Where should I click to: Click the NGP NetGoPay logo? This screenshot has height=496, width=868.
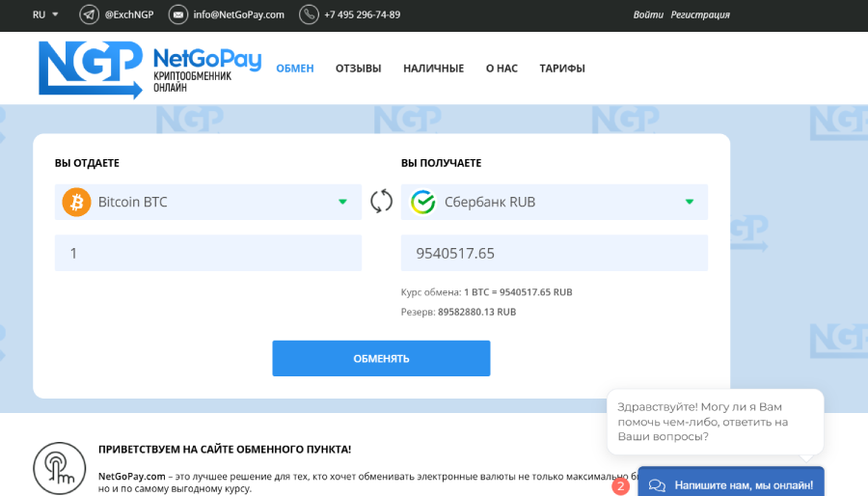(150, 69)
